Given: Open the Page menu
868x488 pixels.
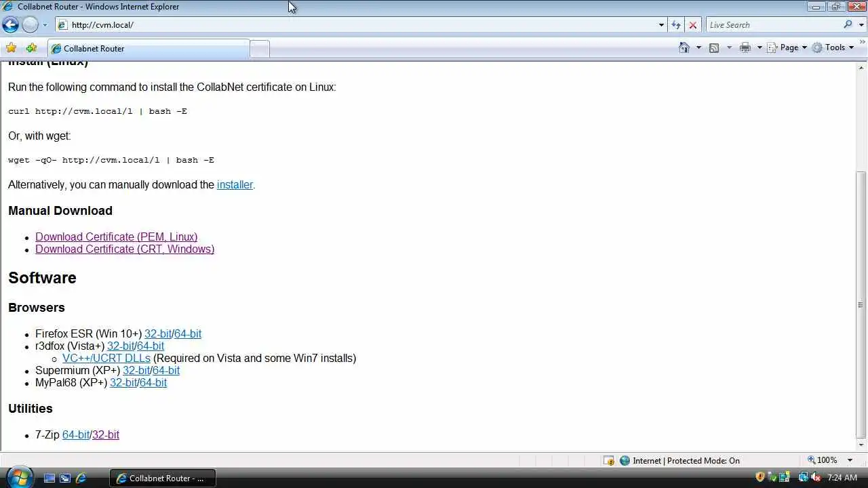Looking at the screenshot, I should [x=787, y=47].
